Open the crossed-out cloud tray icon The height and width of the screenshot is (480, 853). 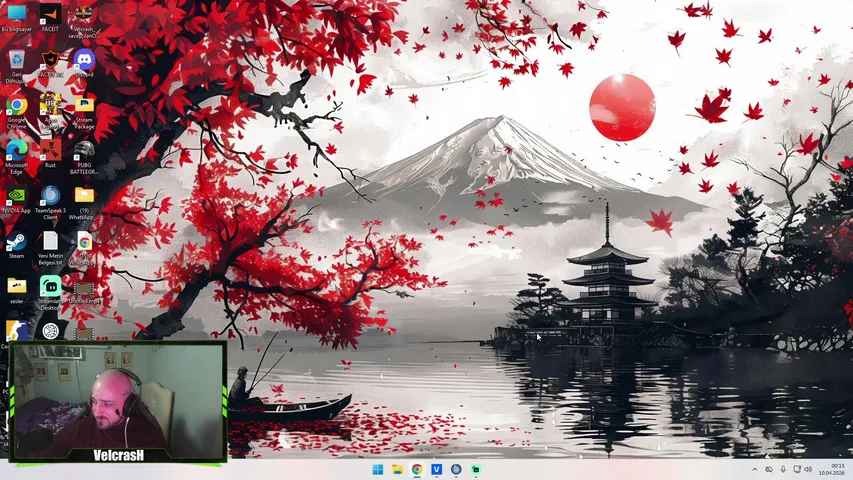769,469
